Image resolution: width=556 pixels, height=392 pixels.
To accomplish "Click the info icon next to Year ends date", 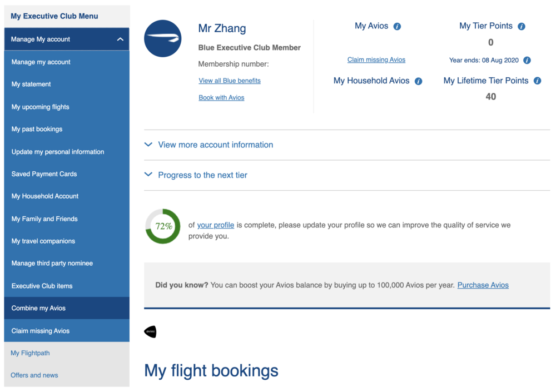I will pos(527,60).
